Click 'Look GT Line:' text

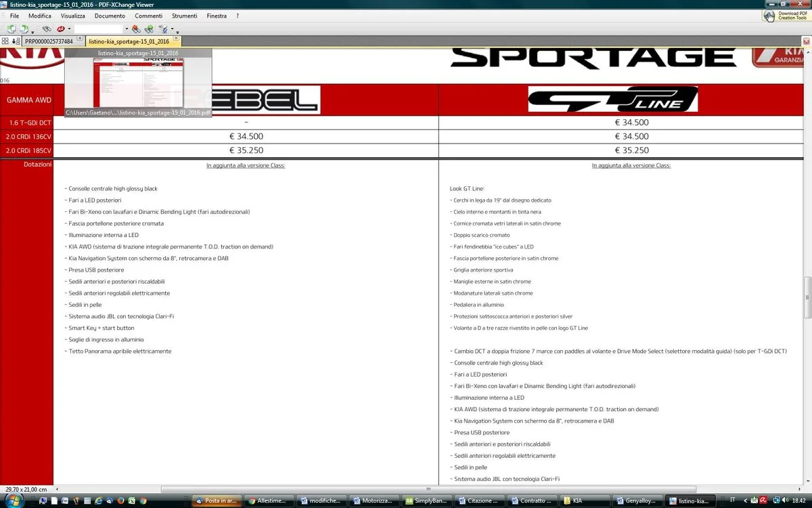467,188
